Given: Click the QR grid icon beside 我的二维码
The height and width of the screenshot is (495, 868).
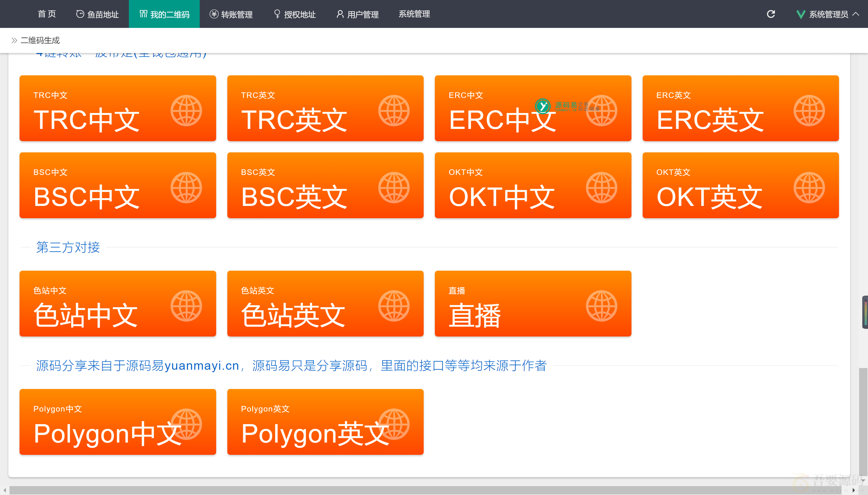Looking at the screenshot, I should [143, 14].
